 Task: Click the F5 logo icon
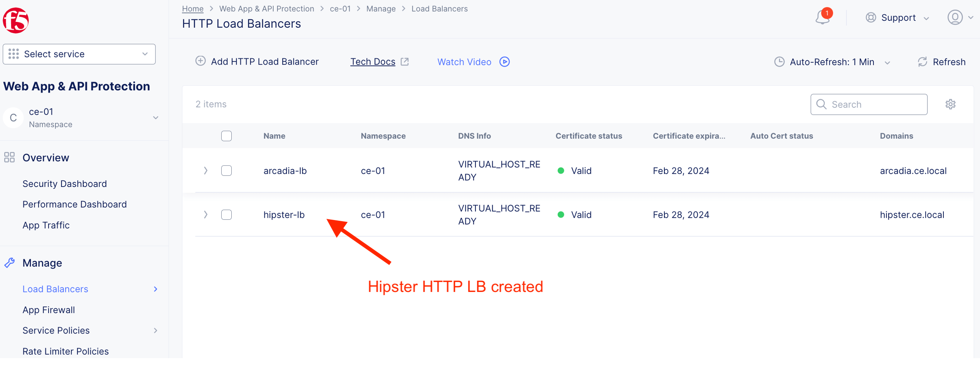pos(16,20)
